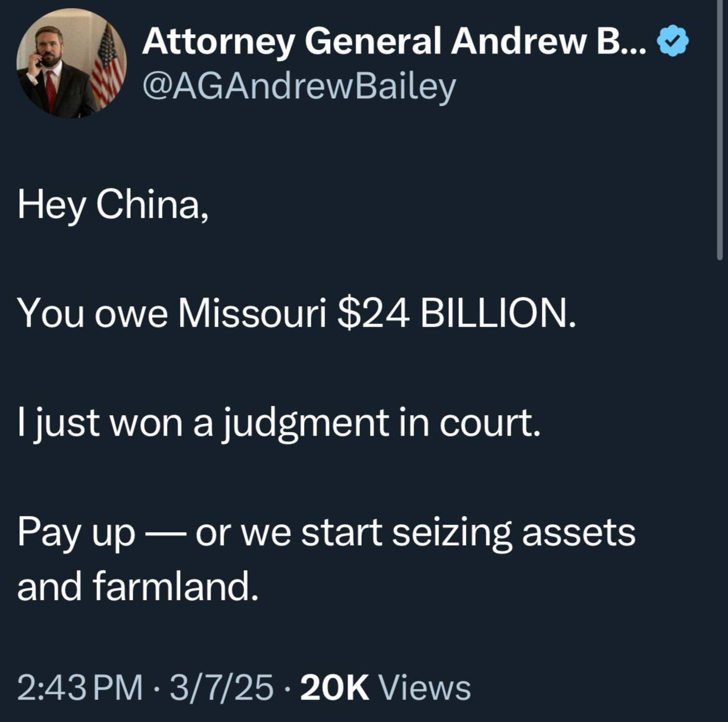Image resolution: width=728 pixels, height=722 pixels.
Task: Select the 'Hey China,' opening line
Action: tap(113, 205)
